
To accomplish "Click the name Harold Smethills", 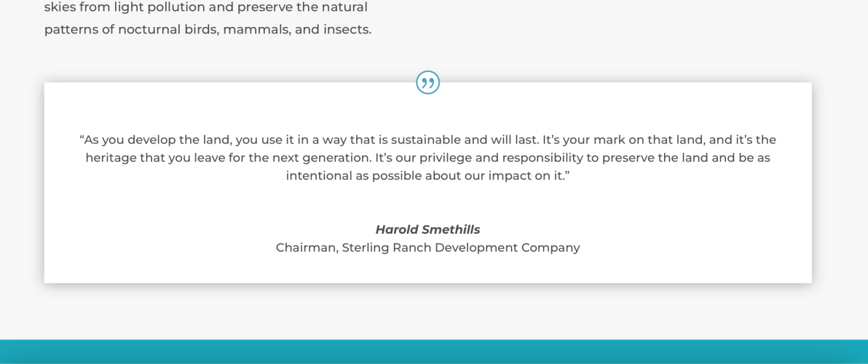I will 428,229.
